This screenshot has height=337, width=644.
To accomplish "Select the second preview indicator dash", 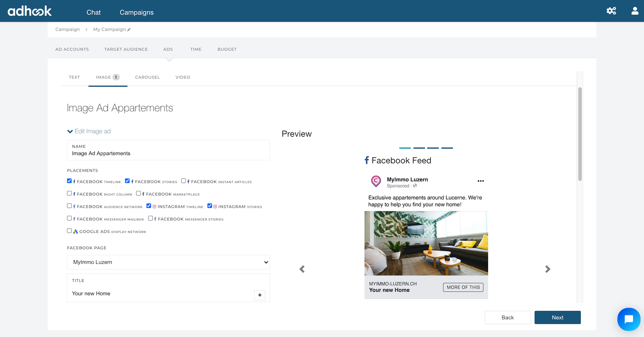I will [419, 148].
